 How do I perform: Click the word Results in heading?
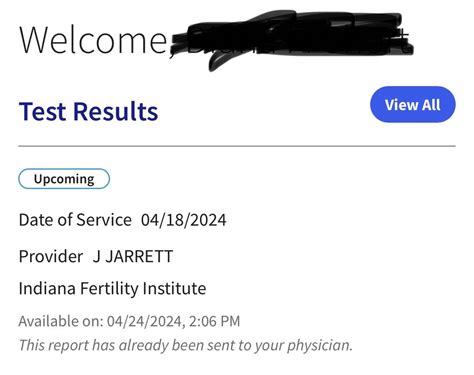click(115, 111)
